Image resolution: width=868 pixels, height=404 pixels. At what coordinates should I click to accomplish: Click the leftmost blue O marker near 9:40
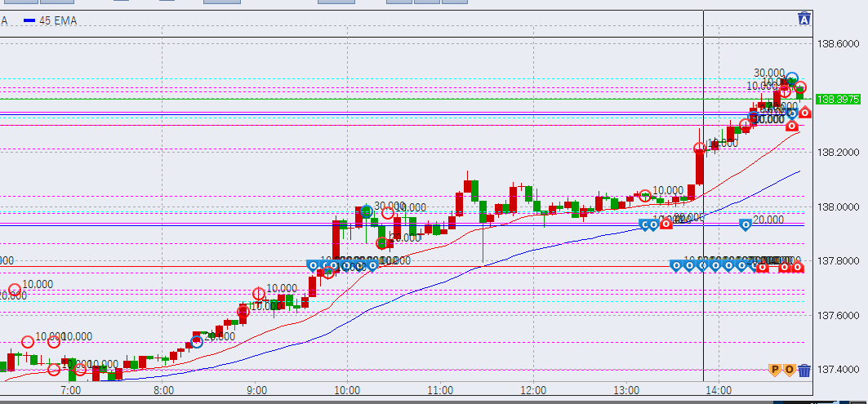pyautogui.click(x=313, y=264)
